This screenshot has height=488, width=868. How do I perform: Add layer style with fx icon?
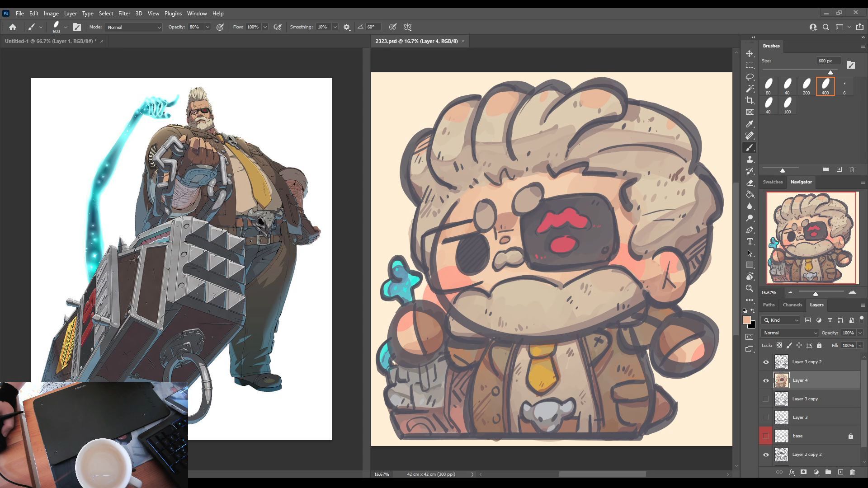click(x=792, y=472)
